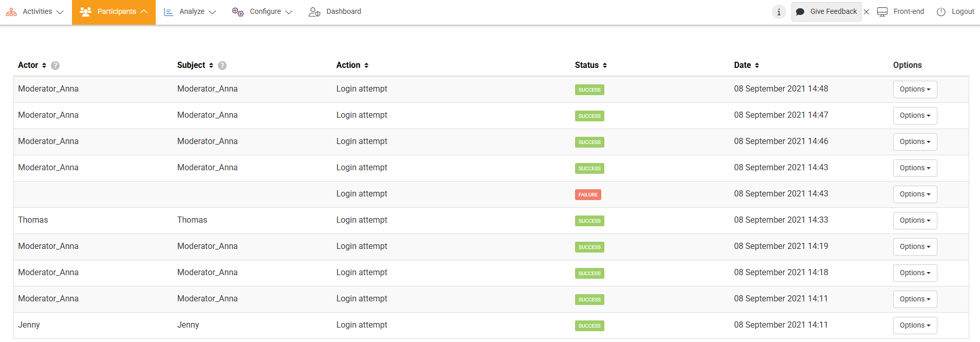Expand the Analyze dropdown menu
This screenshot has width=980, height=342.
(x=190, y=12)
